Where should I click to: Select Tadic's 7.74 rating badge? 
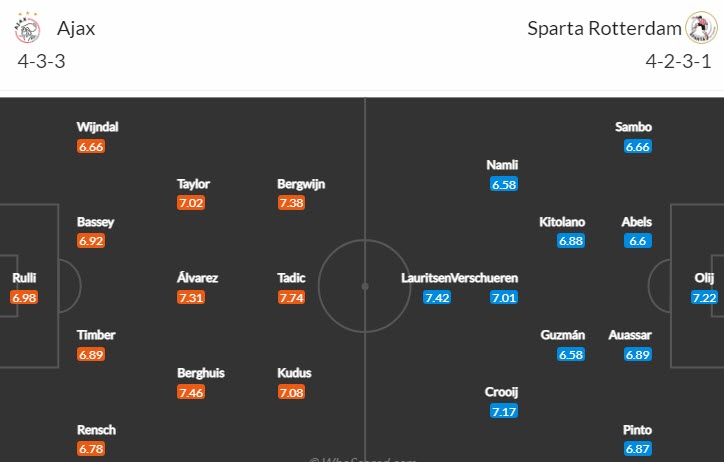pyautogui.click(x=291, y=298)
